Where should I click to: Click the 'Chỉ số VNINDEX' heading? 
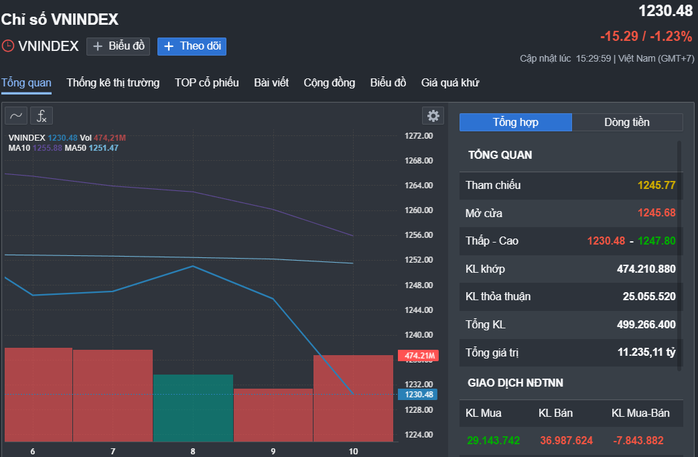[60, 20]
